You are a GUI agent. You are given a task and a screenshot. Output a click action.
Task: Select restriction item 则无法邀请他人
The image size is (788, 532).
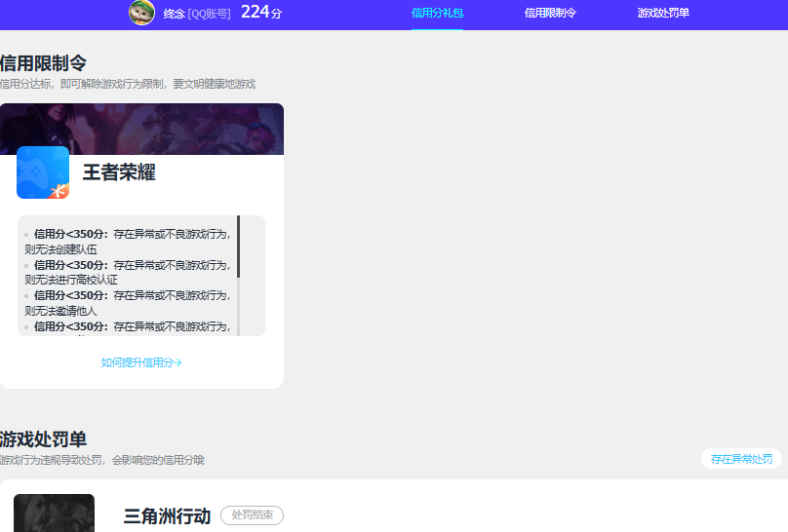tap(60, 311)
